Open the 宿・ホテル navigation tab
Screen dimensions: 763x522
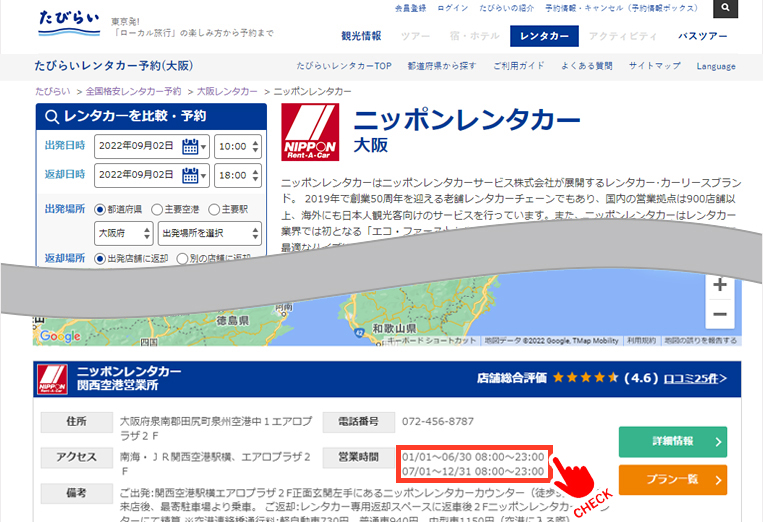click(474, 36)
